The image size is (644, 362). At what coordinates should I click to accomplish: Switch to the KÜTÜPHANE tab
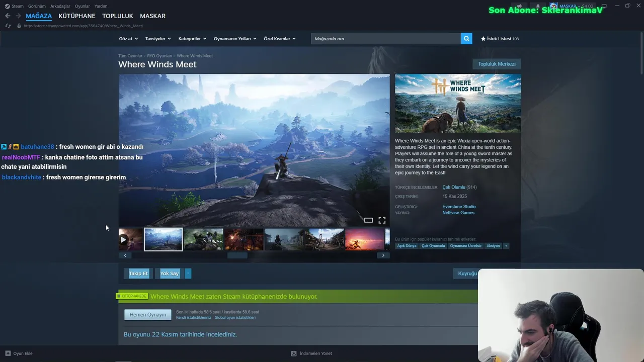tap(77, 16)
